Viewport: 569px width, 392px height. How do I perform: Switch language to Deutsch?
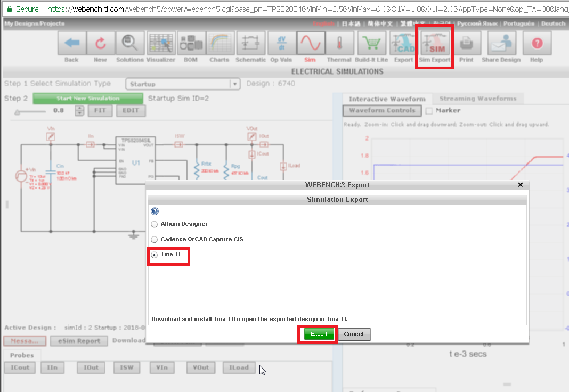pyautogui.click(x=553, y=23)
